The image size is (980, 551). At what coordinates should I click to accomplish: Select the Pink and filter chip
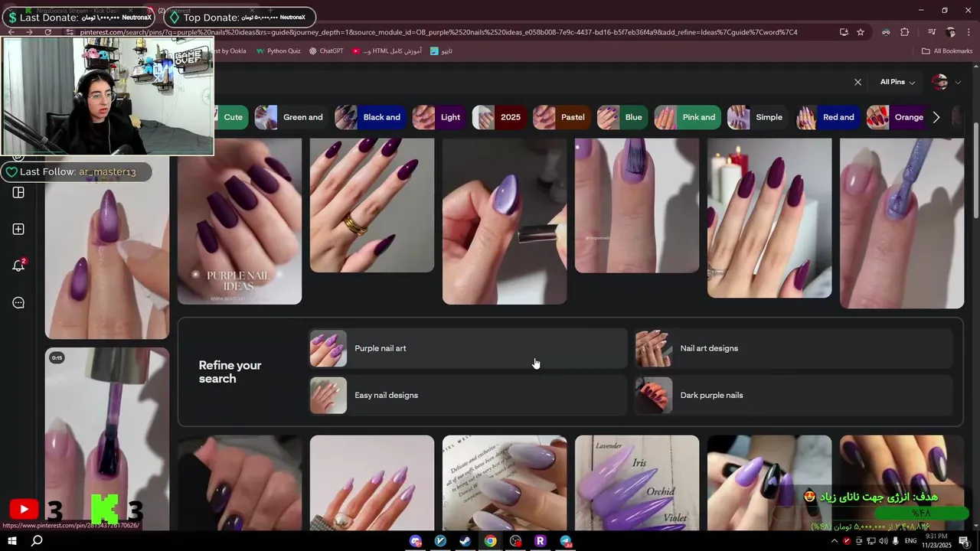(688, 117)
